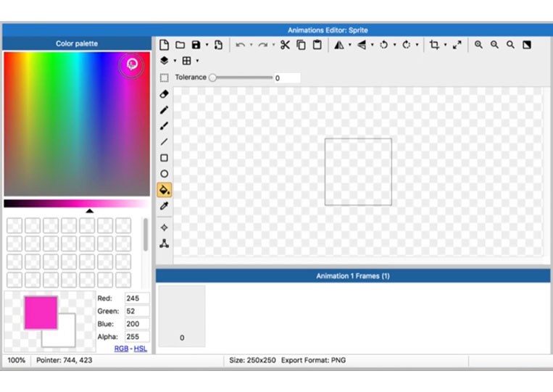Select the Ellipse shape tool
Viewport: 553px width, 392px height.
point(164,174)
